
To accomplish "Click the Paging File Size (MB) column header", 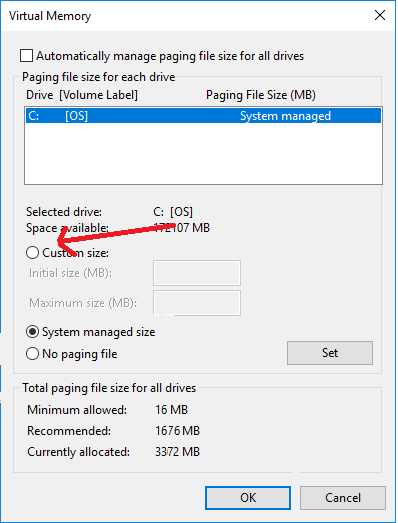I will click(x=261, y=95).
